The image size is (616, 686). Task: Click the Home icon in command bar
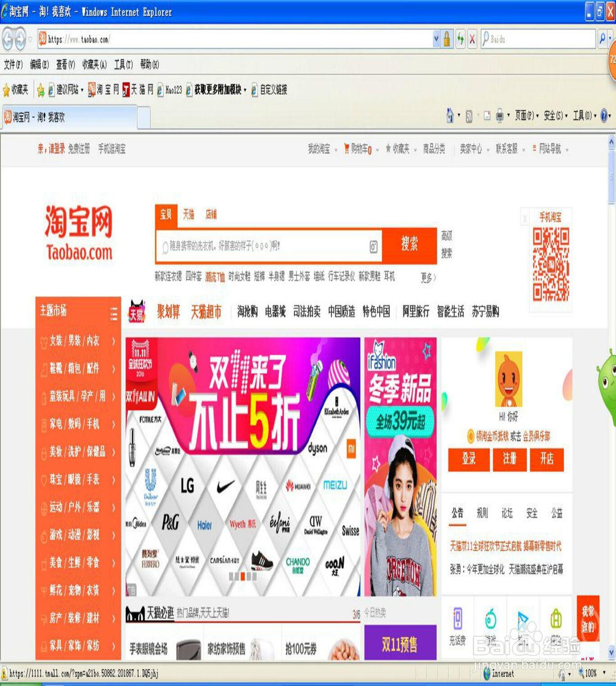coord(450,116)
